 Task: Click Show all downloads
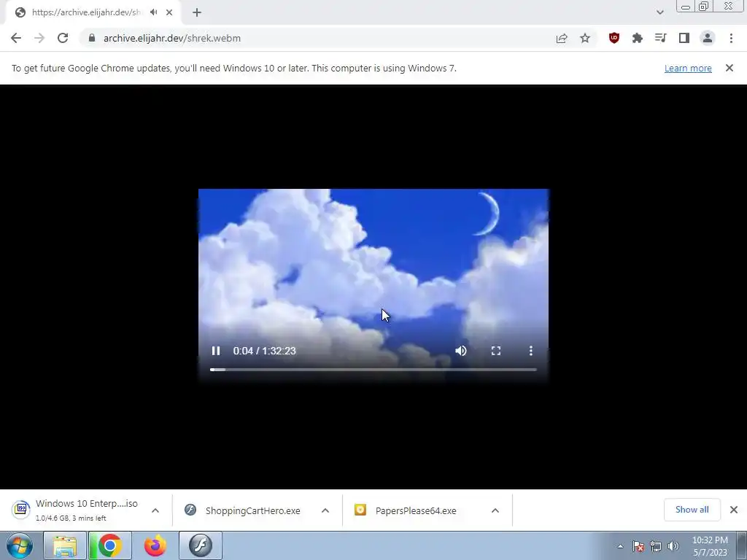[692, 510]
